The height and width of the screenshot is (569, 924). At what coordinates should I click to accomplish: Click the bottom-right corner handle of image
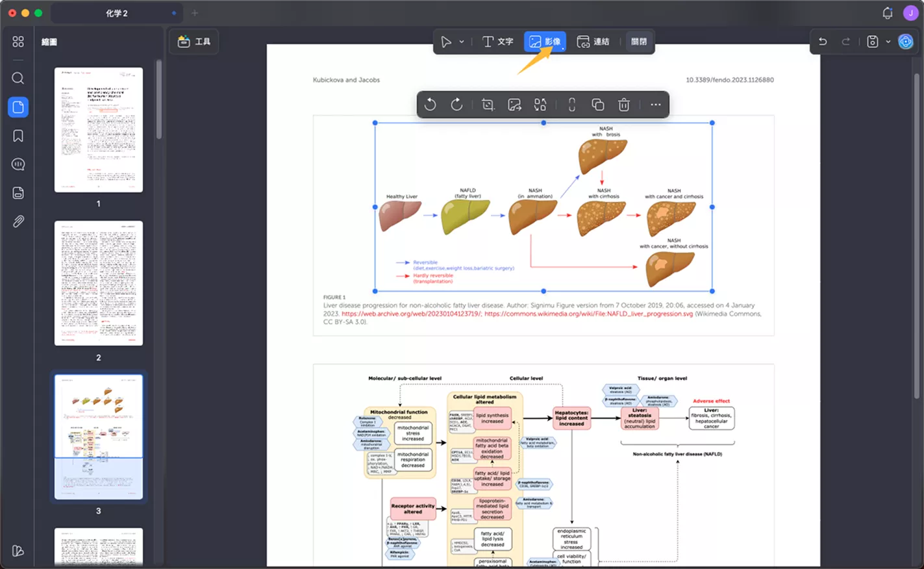[x=712, y=291]
